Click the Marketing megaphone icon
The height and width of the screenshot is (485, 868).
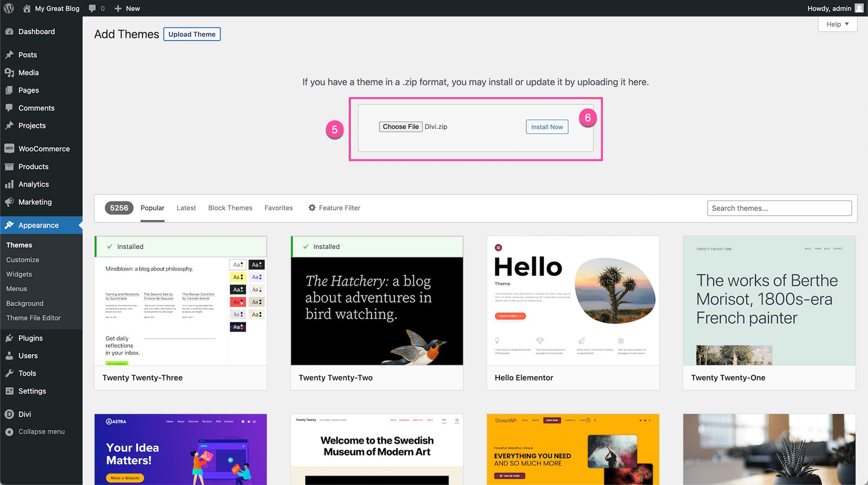coord(10,202)
